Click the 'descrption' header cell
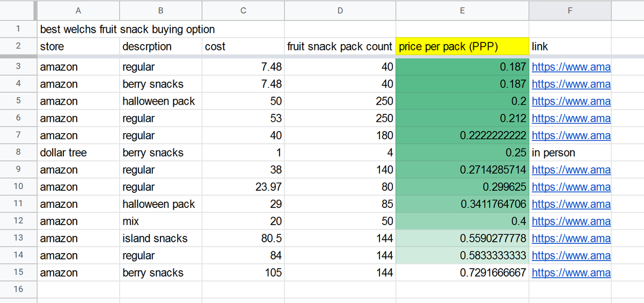Image resolution: width=644 pixels, height=303 pixels. 161,46
